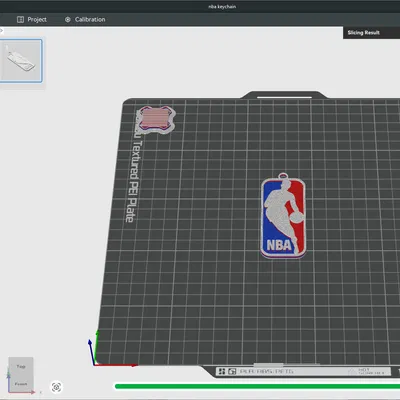Switch to the Calibration tab
Viewport: 400px width, 400px height.
(85, 20)
